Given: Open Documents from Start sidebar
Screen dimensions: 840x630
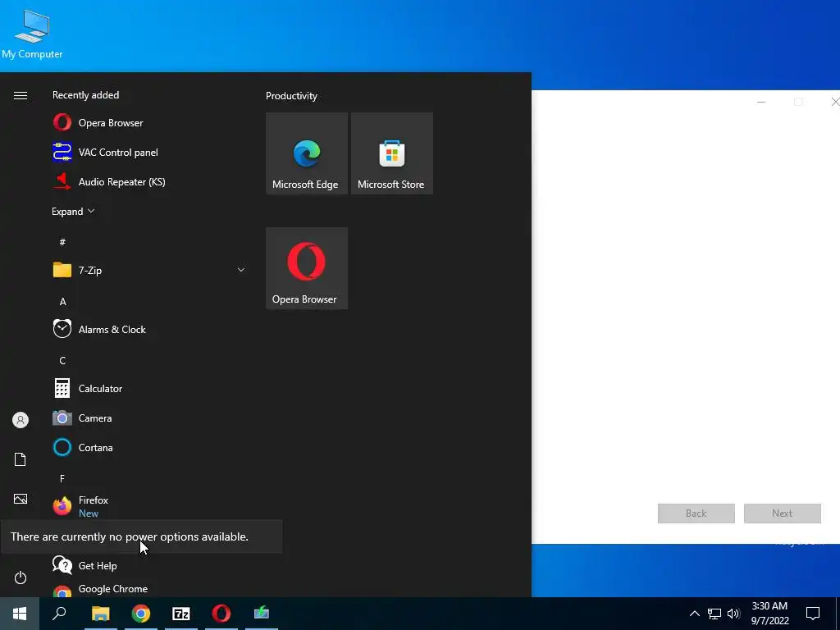Looking at the screenshot, I should tap(21, 459).
